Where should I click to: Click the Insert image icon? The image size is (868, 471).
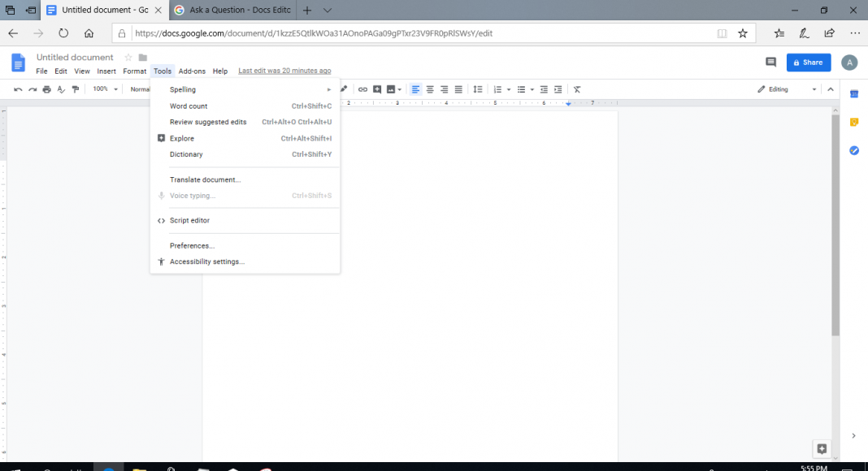point(391,89)
